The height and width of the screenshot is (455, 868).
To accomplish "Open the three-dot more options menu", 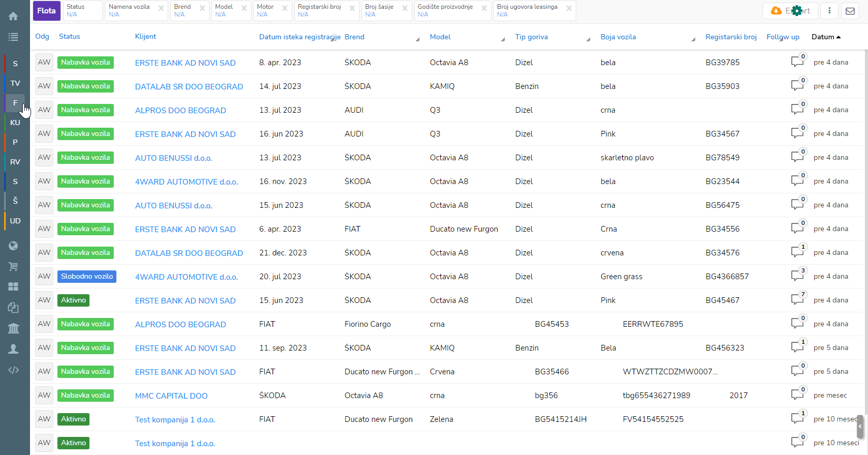I will click(x=829, y=11).
